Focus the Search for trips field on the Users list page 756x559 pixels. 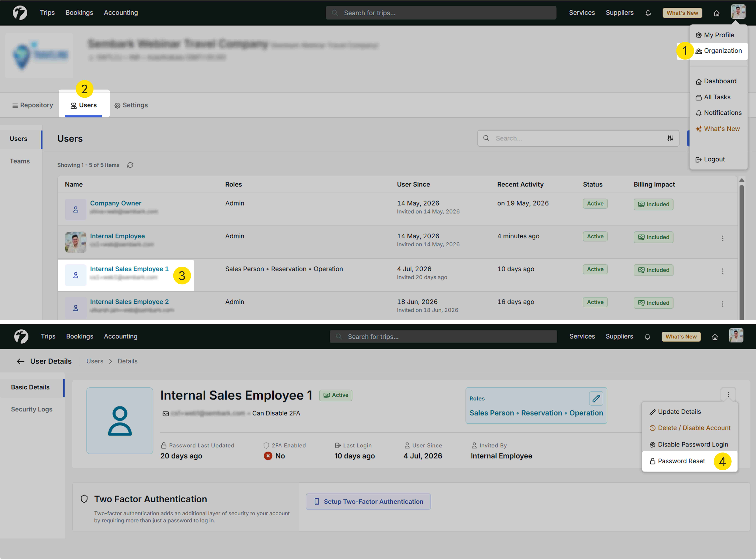click(x=441, y=13)
